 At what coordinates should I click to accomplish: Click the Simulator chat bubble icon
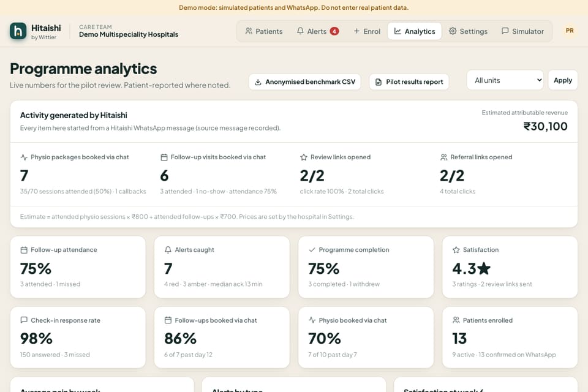(505, 31)
